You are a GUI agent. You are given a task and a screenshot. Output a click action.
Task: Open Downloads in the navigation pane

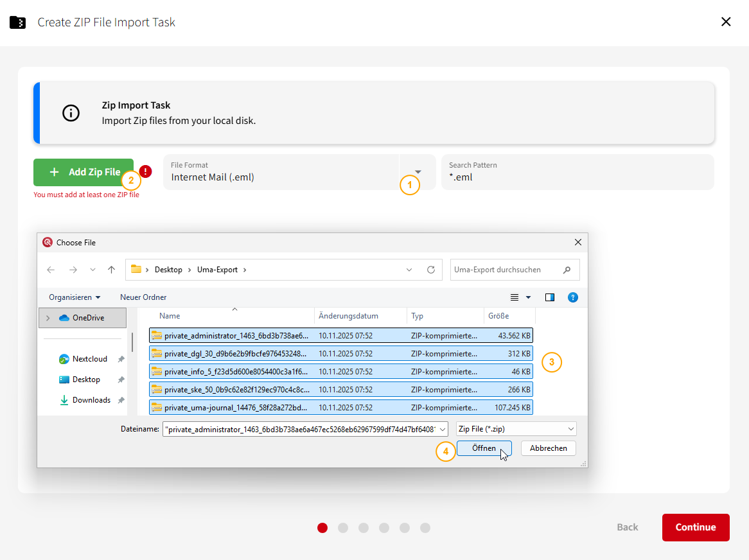pyautogui.click(x=91, y=400)
